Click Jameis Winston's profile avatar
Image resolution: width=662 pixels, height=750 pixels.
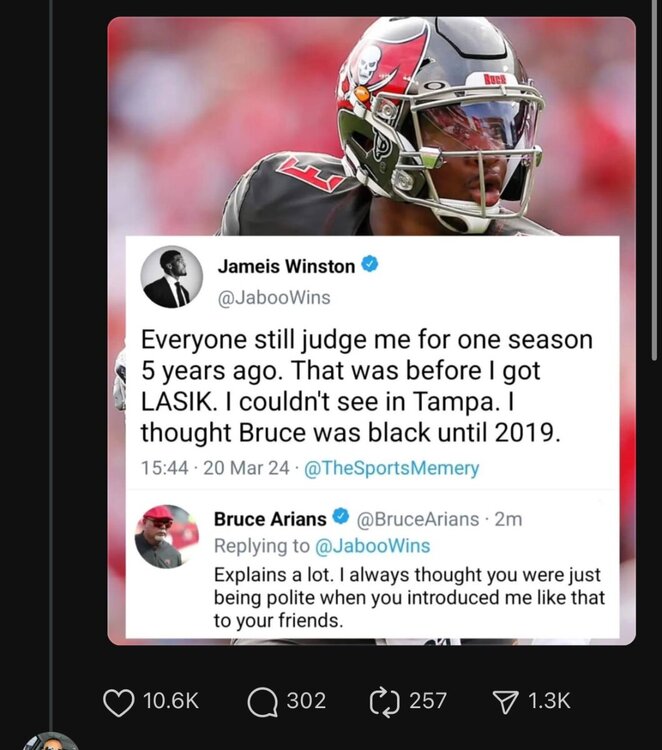tap(171, 277)
